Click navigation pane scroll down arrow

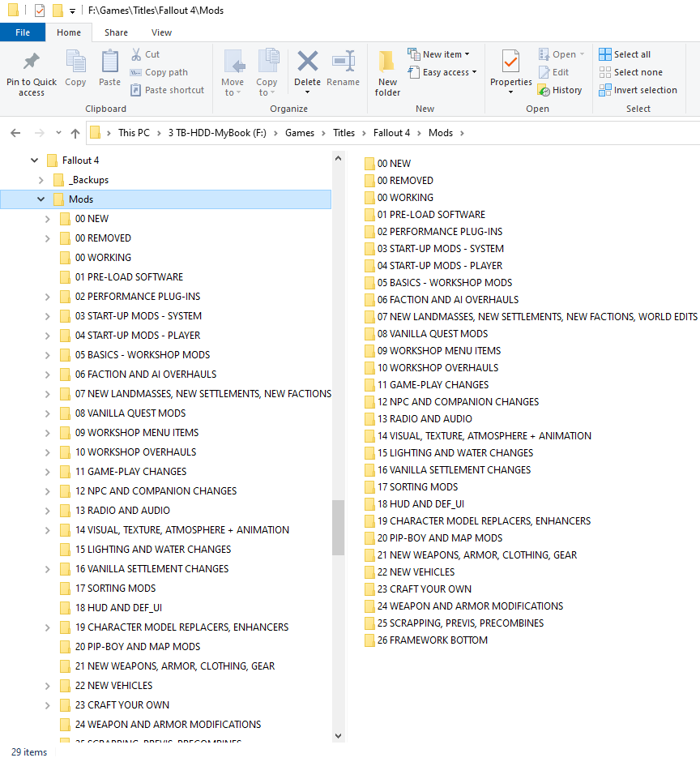(x=338, y=736)
